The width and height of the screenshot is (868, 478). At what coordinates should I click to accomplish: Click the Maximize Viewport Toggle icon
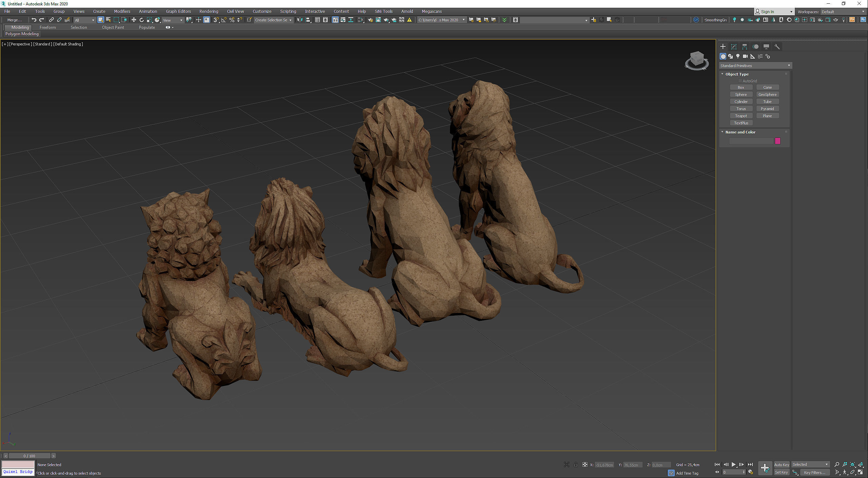(x=860, y=472)
